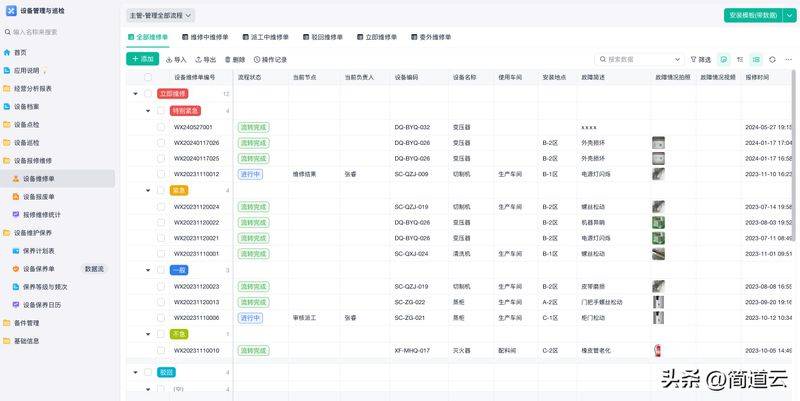800x401 pixels.
Task: Click the 搜索数据 search field
Action: (x=640, y=60)
